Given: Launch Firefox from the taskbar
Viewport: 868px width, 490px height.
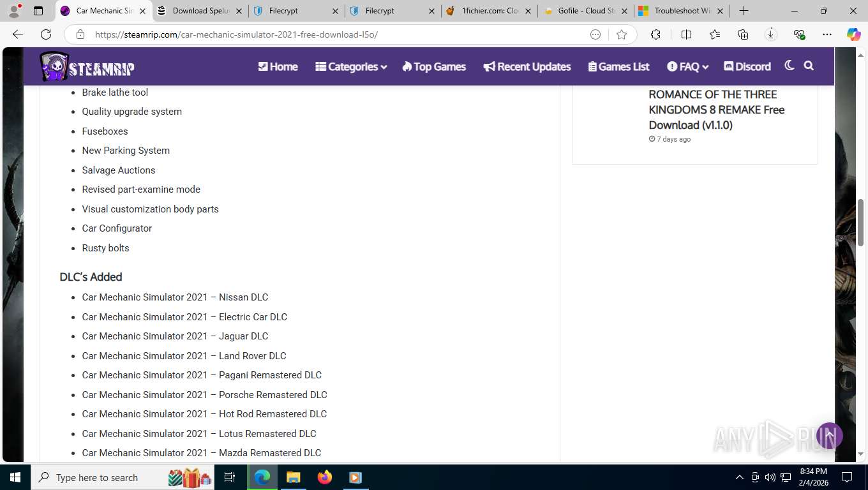Looking at the screenshot, I should pos(325,477).
